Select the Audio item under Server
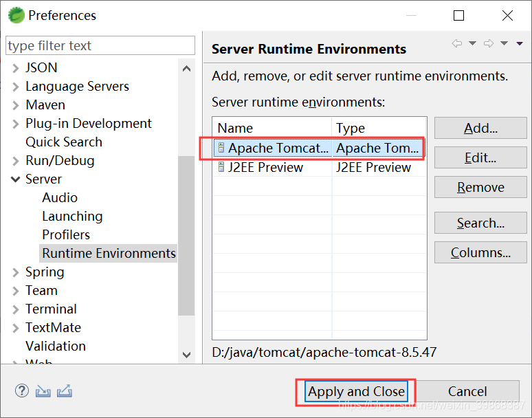This screenshot has width=532, height=418. [60, 197]
